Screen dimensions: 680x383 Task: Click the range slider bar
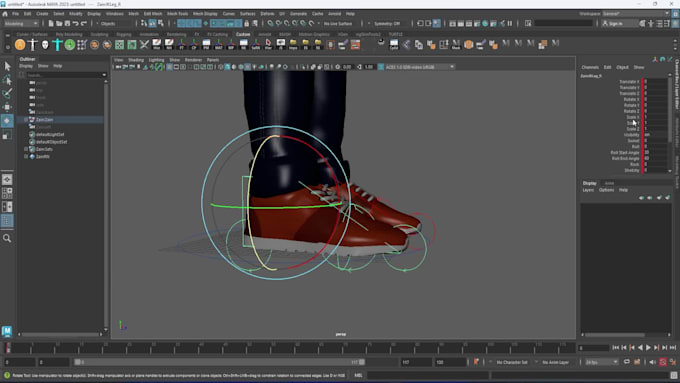pos(219,362)
